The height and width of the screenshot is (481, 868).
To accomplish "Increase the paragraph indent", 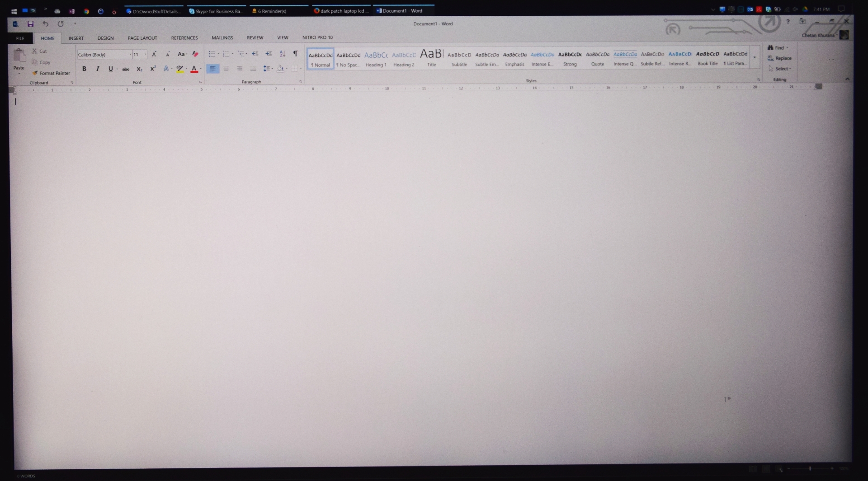I will 269,54.
